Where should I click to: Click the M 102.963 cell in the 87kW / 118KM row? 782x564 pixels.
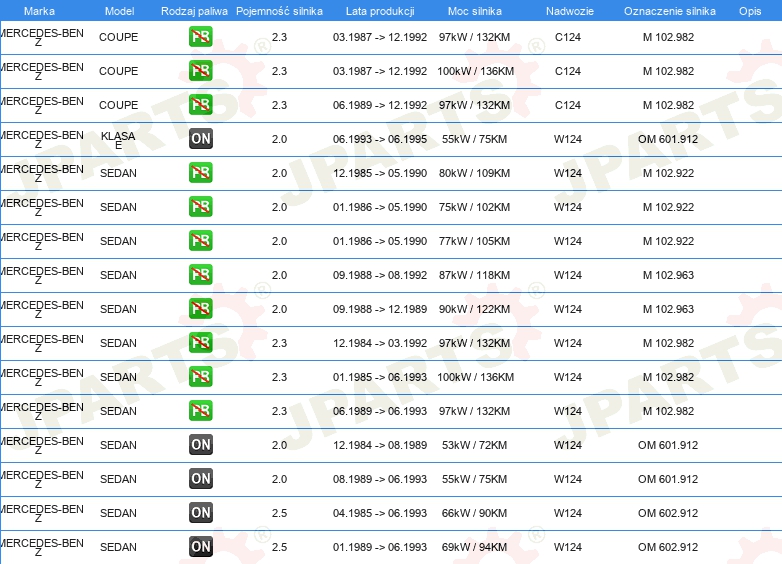click(668, 275)
